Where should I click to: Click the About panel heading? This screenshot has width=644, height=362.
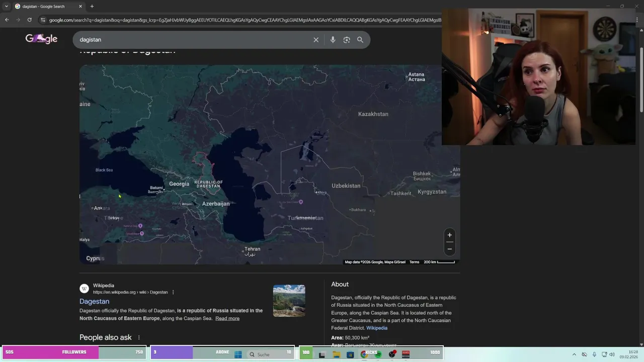pyautogui.click(x=340, y=284)
